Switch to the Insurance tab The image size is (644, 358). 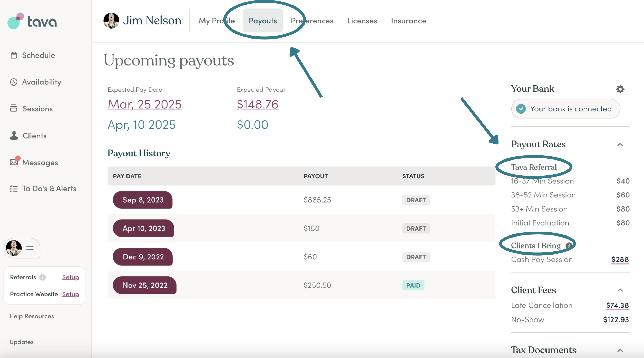408,21
